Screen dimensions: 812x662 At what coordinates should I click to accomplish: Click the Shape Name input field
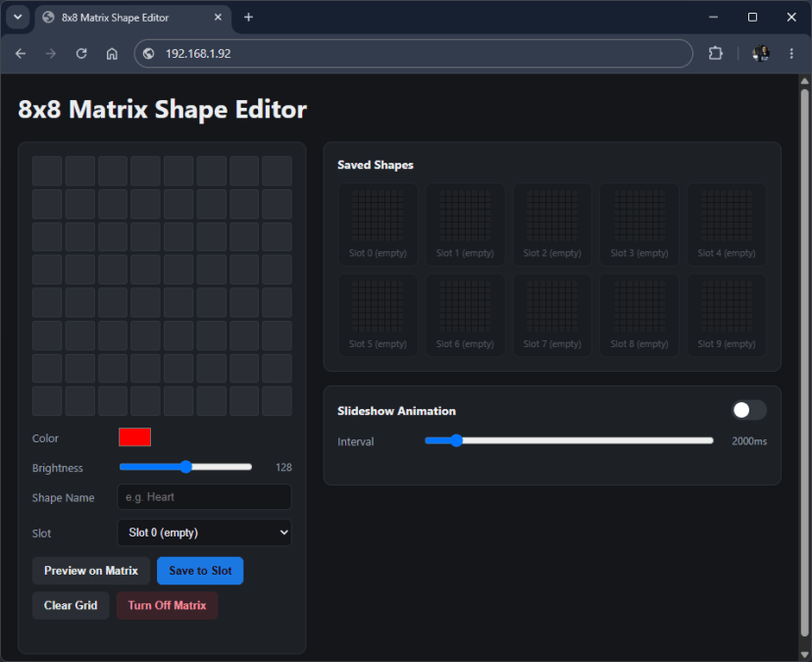tap(204, 497)
